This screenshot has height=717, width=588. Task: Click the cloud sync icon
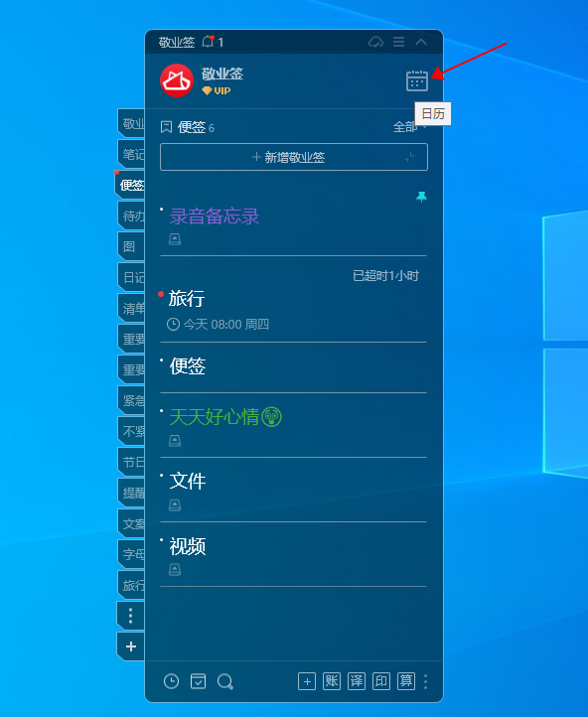point(375,42)
